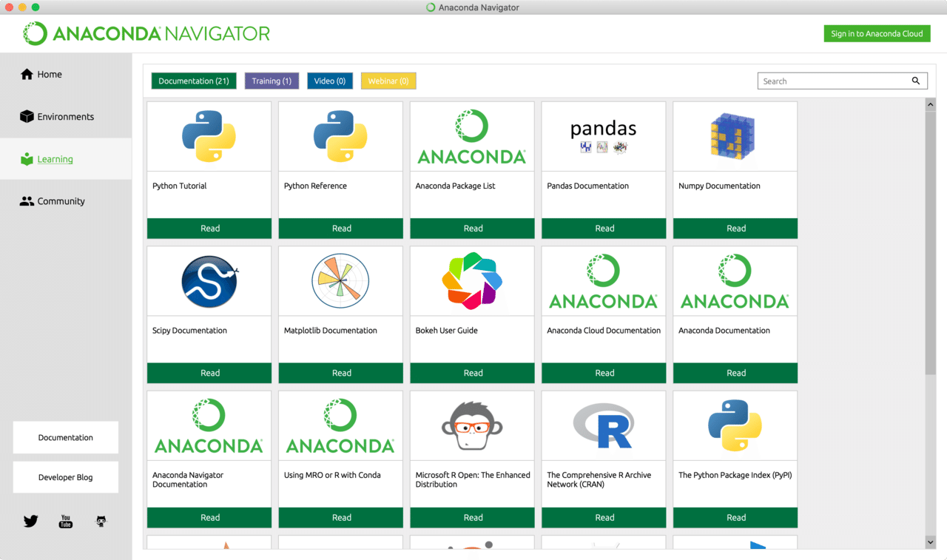Read the Anaconda Package List
Screen dimensions: 947x560
(x=473, y=229)
